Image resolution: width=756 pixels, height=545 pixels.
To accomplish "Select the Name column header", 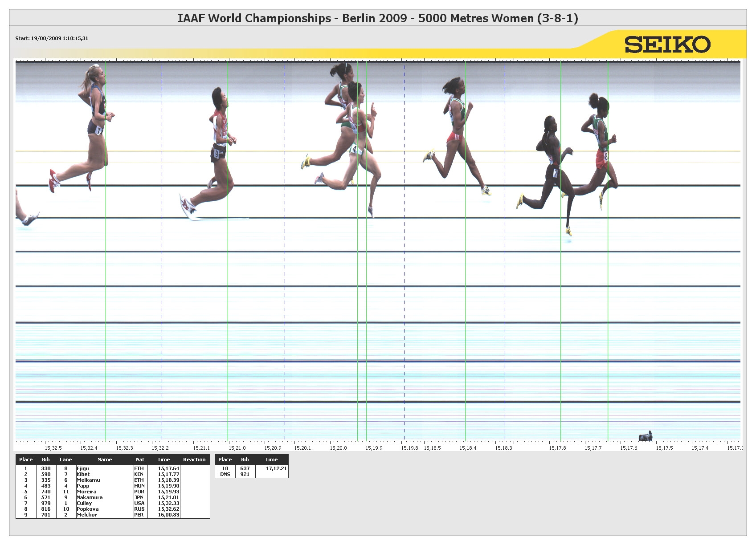I will pyautogui.click(x=104, y=460).
